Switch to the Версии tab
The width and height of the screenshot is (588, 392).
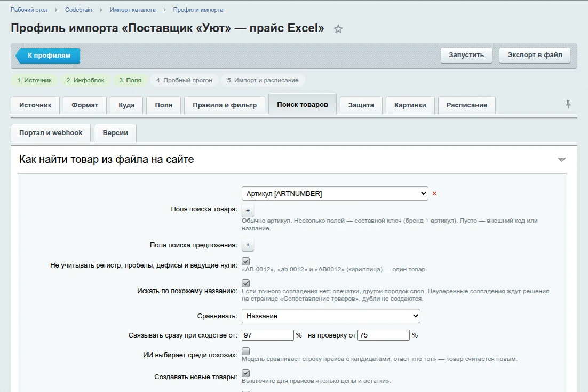115,133
